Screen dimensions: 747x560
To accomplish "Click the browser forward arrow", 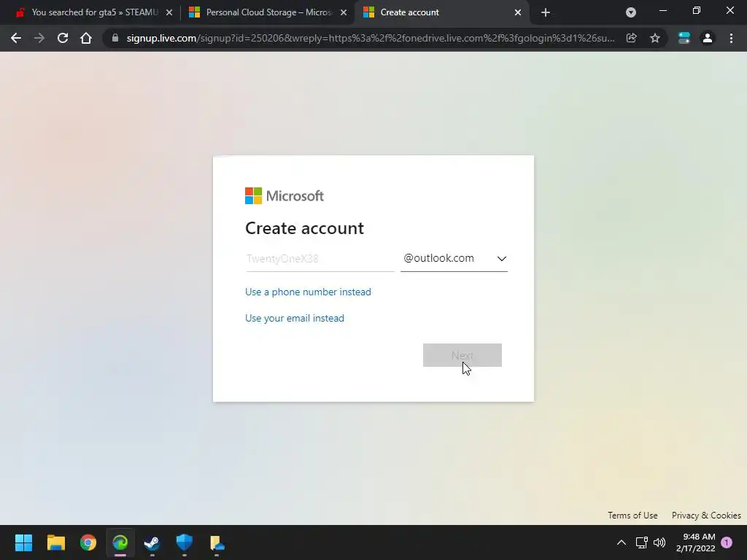I will coord(39,38).
